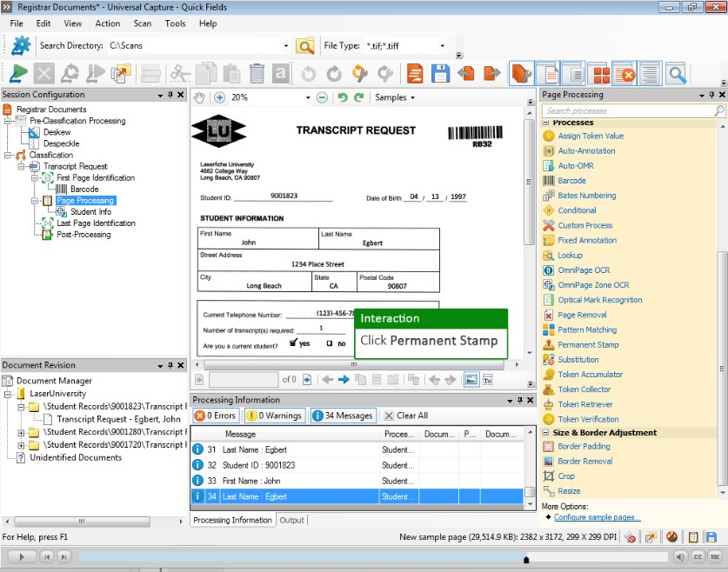
Task: Click the green Run session toolbar icon
Action: (x=18, y=73)
